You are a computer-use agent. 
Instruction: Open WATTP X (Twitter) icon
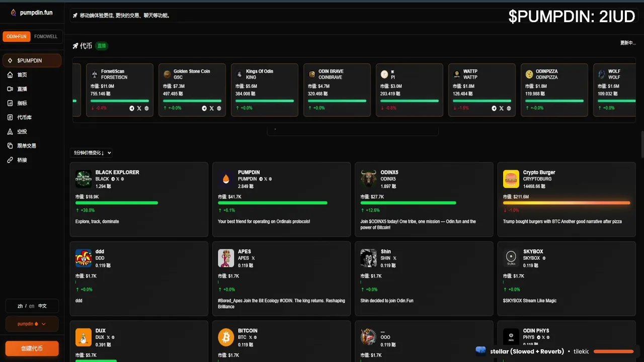point(502,108)
